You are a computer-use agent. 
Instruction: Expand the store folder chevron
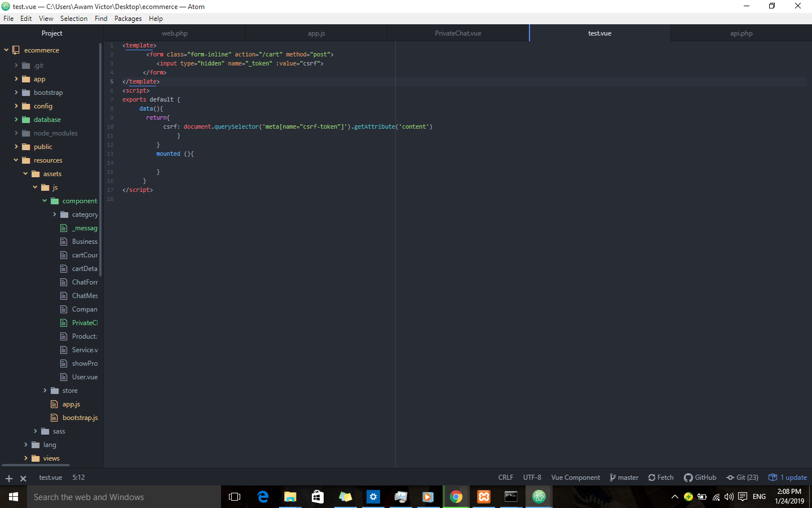(45, 391)
